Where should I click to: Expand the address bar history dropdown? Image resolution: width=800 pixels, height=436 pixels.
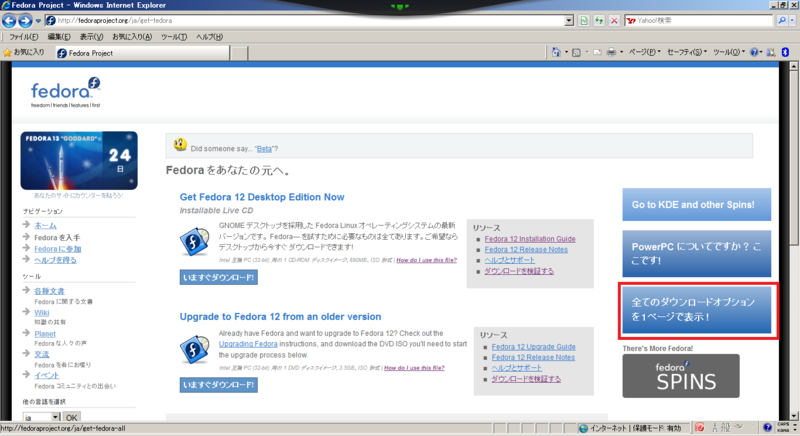569,20
